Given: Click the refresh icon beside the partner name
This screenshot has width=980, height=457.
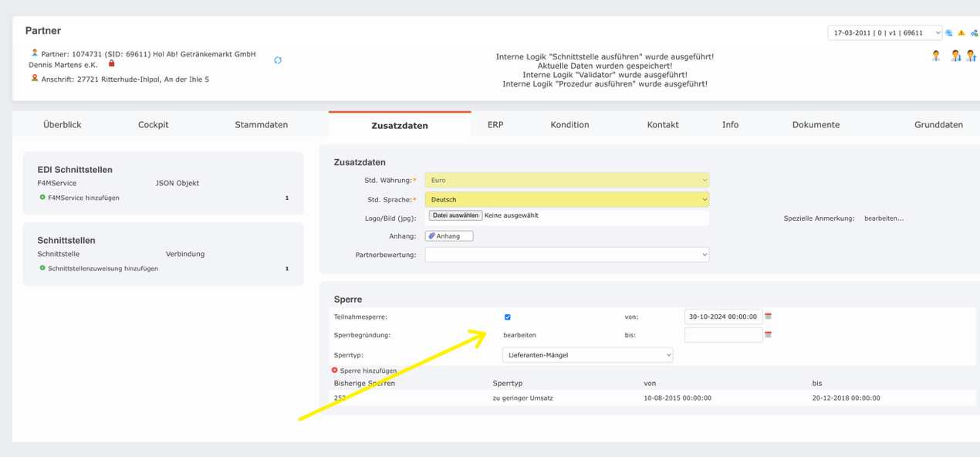Looking at the screenshot, I should [x=278, y=59].
